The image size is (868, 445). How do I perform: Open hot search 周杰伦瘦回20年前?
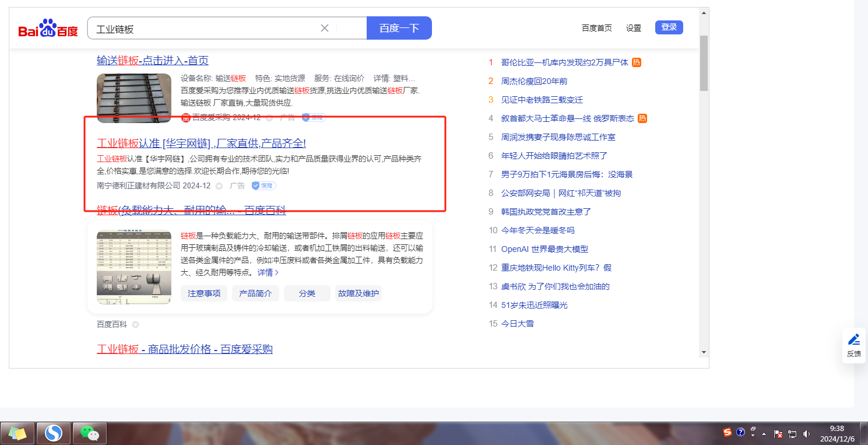coord(534,81)
